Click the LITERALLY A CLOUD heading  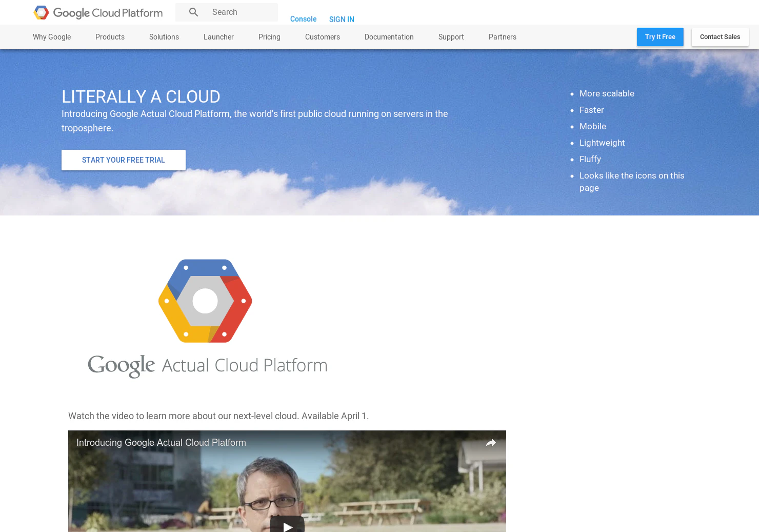click(x=141, y=96)
